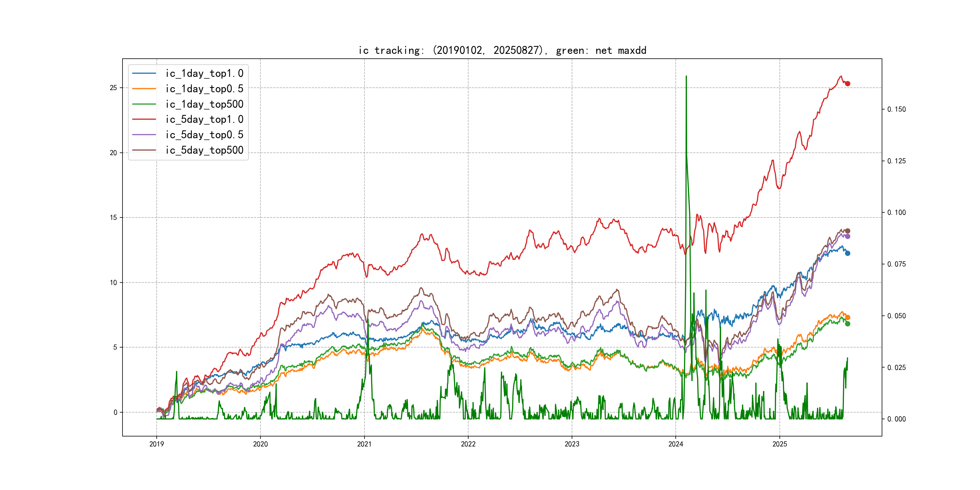Click the 0.150 right y-axis label
This screenshot has width=980, height=490.
click(x=896, y=109)
